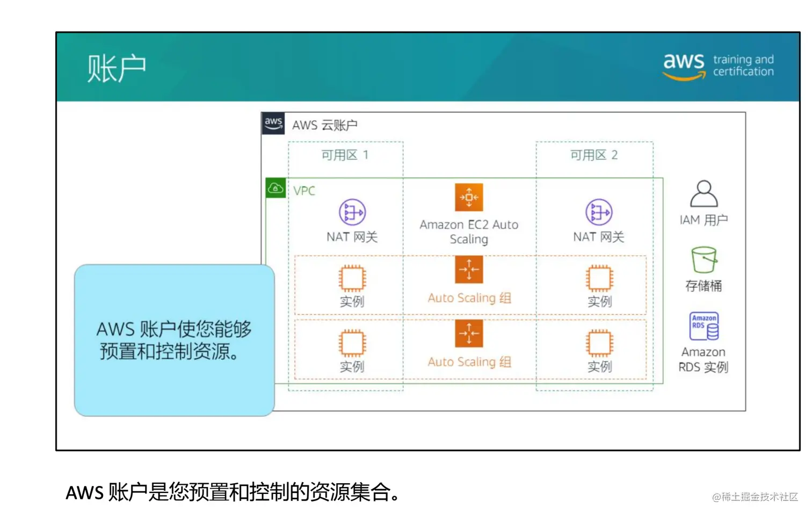
Task: Click the Amazon EC2 Auto Scaling icon
Action: (x=469, y=198)
